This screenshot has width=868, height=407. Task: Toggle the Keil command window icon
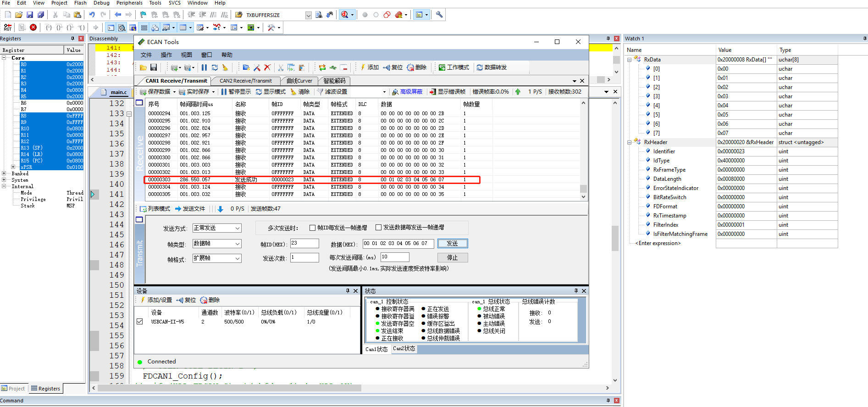pos(111,28)
